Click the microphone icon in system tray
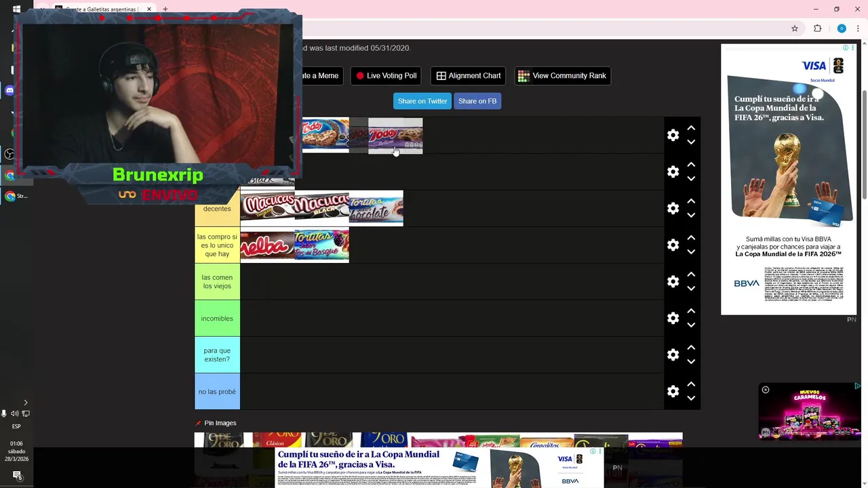The width and height of the screenshot is (868, 488). 4,413
